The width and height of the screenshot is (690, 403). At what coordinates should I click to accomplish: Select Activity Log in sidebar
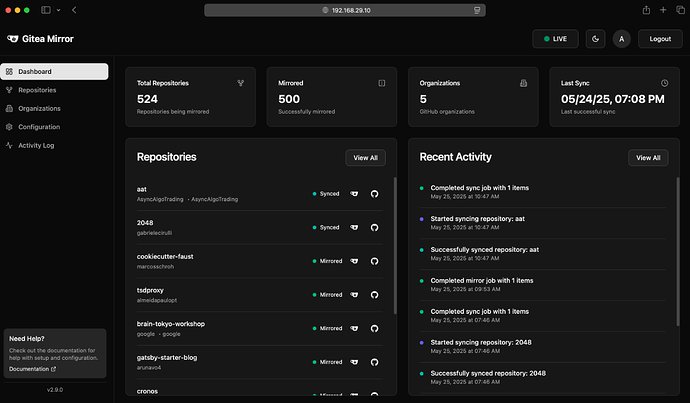point(36,145)
